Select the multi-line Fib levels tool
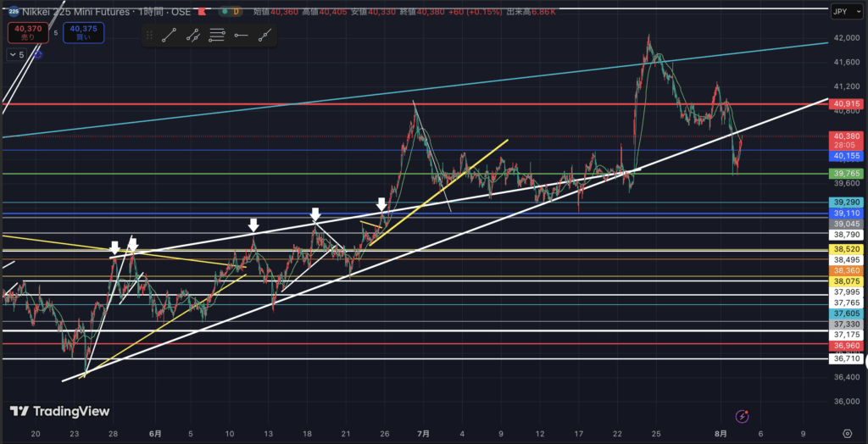 tap(216, 36)
